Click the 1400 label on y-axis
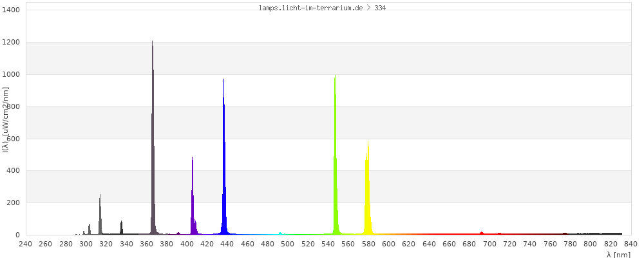Viewport: 644px width, 258px height. (14, 10)
